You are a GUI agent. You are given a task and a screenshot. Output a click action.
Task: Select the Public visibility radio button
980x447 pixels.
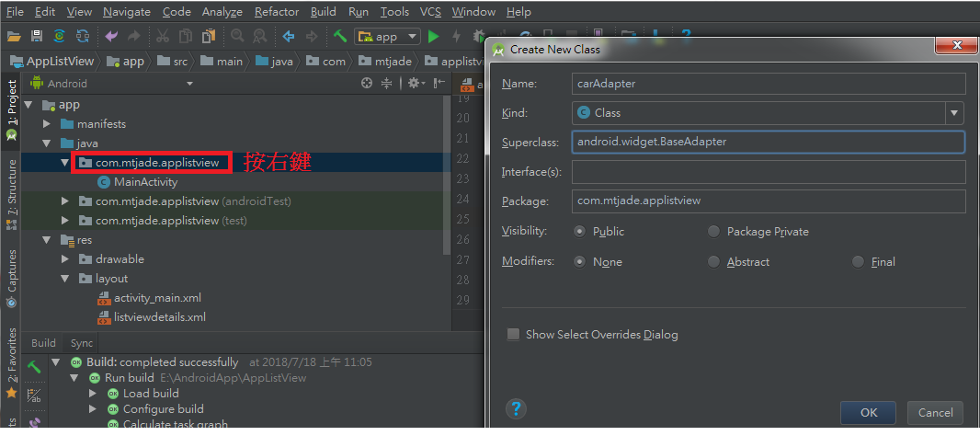[580, 231]
